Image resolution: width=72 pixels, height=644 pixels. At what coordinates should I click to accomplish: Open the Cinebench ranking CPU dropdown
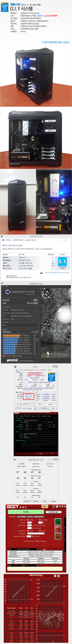(7, 332)
